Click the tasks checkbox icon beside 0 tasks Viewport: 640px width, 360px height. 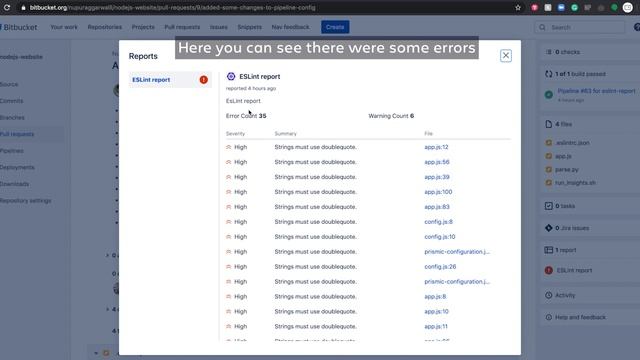pyautogui.click(x=549, y=206)
